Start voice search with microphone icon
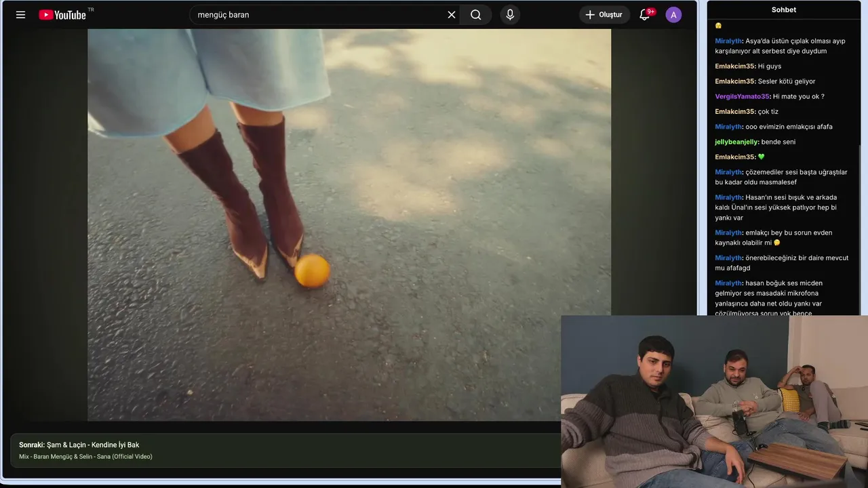The height and width of the screenshot is (488, 868). pyautogui.click(x=510, y=15)
